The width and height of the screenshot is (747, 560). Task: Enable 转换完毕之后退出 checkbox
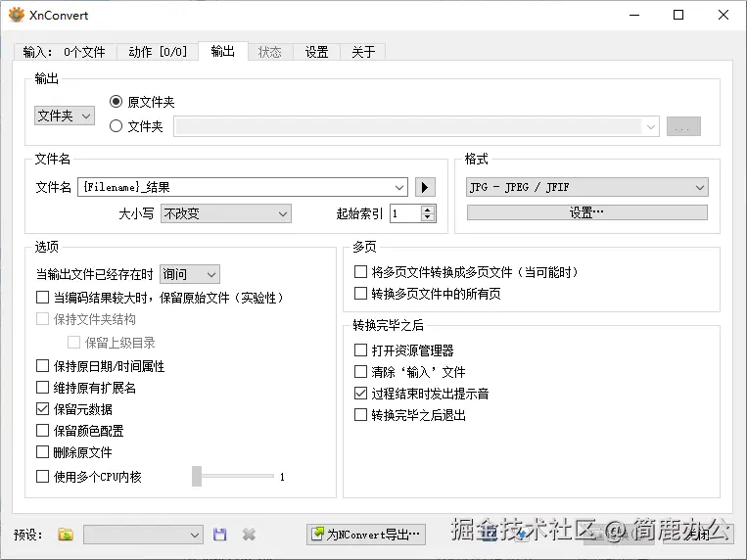pyautogui.click(x=360, y=415)
